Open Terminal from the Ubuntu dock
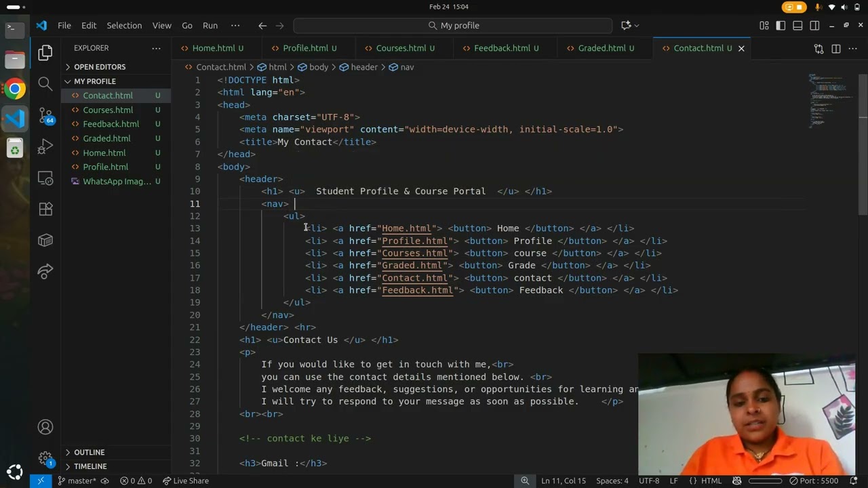Viewport: 868px width, 488px height. [15, 29]
